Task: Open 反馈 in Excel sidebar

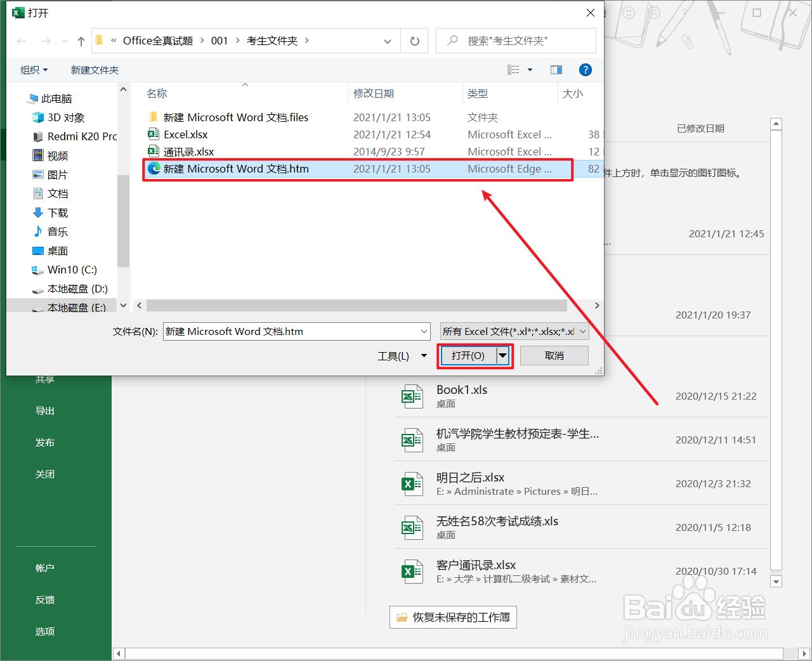Action: point(45,600)
